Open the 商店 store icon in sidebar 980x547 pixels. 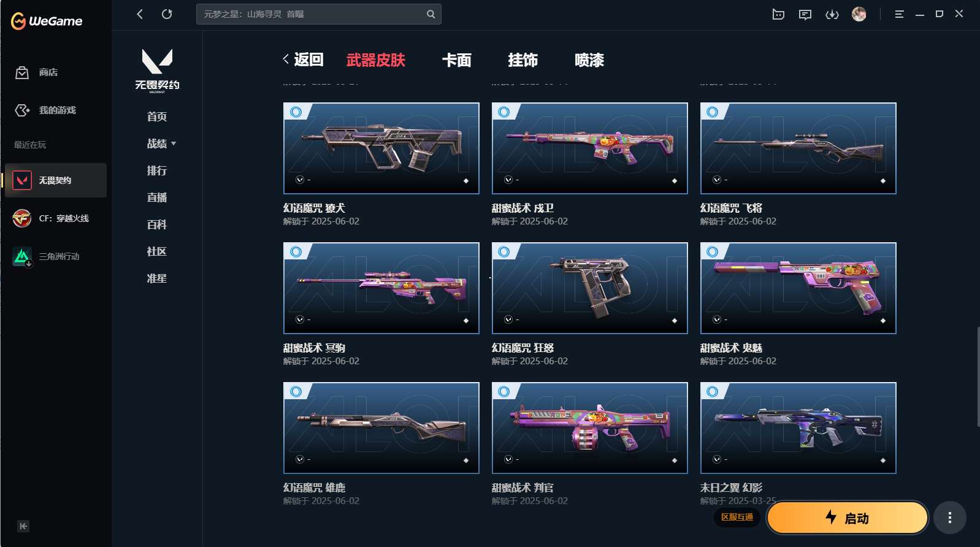(22, 72)
